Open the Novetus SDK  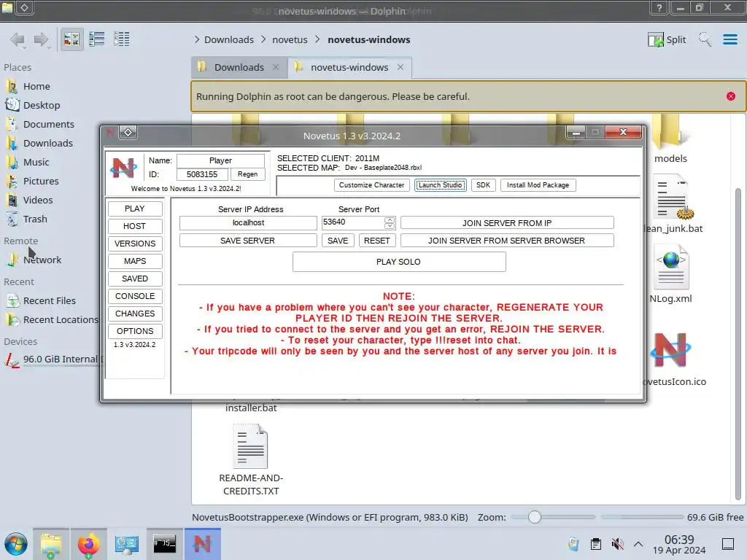[483, 185]
